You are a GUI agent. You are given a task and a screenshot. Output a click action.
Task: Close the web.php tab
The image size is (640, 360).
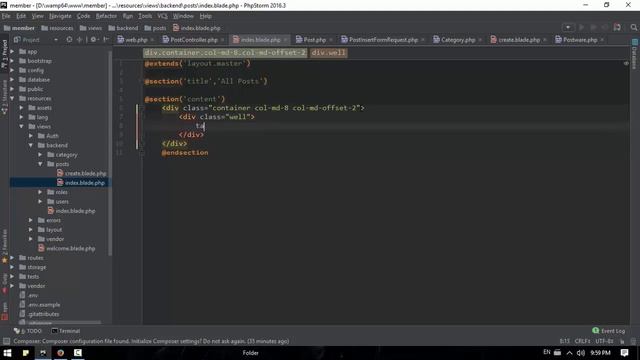[152, 40]
